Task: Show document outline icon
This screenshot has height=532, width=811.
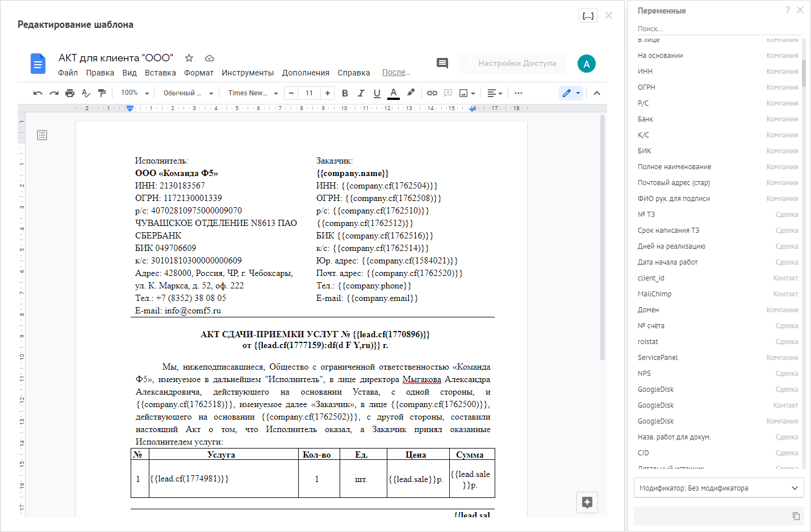Action: point(42,135)
